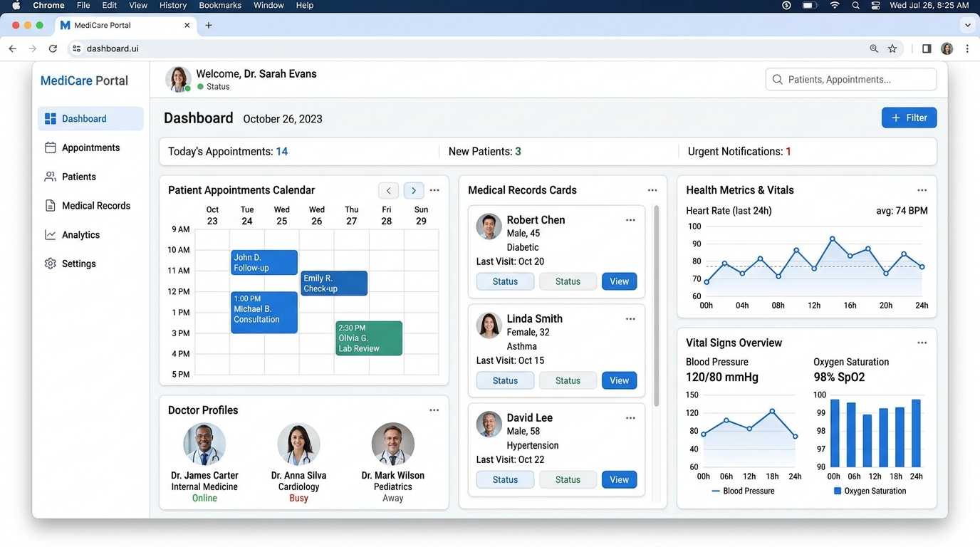Toggle the browser side panel icon
The width and height of the screenshot is (980, 547).
[x=927, y=48]
